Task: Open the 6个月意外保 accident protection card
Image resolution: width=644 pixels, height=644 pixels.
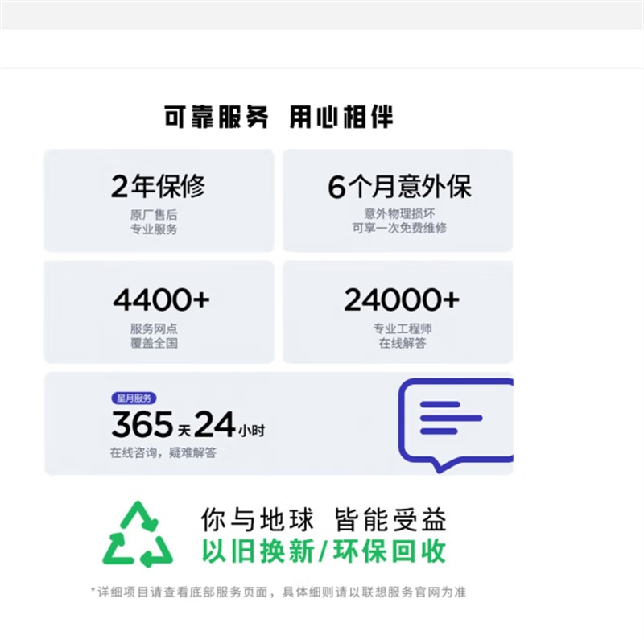Action: click(x=398, y=200)
